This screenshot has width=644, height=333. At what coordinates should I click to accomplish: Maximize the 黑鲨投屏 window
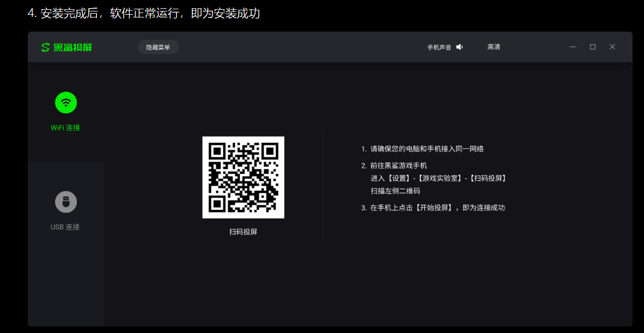coord(593,47)
